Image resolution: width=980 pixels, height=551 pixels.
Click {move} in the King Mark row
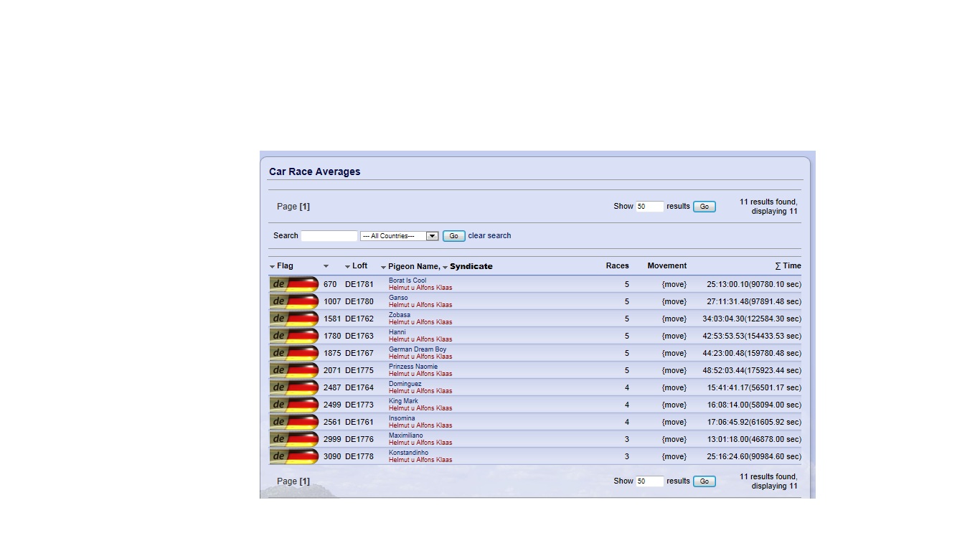click(674, 405)
